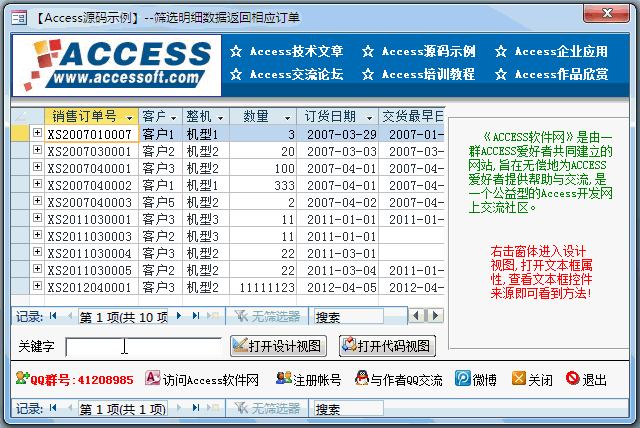
Task: Open 数量 column filter dropdown
Action: coord(287,118)
